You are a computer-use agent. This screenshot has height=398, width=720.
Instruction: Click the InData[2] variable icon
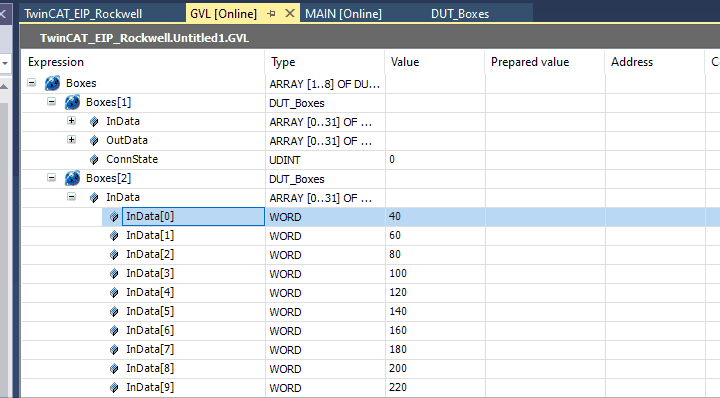pyautogui.click(x=114, y=254)
